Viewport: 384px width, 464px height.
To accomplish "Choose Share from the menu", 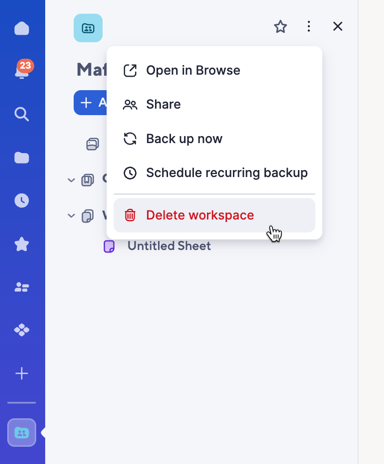I will (214, 105).
